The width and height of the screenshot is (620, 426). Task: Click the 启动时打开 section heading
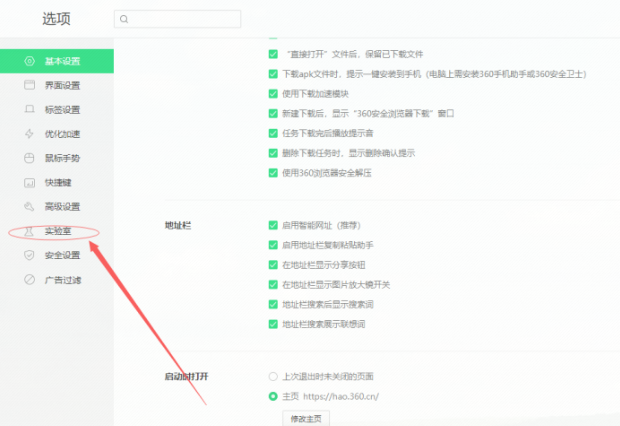(x=186, y=376)
